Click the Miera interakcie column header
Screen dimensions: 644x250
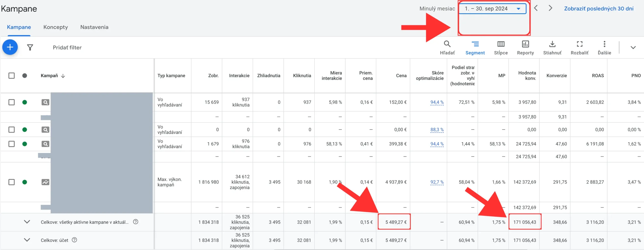[332, 76]
